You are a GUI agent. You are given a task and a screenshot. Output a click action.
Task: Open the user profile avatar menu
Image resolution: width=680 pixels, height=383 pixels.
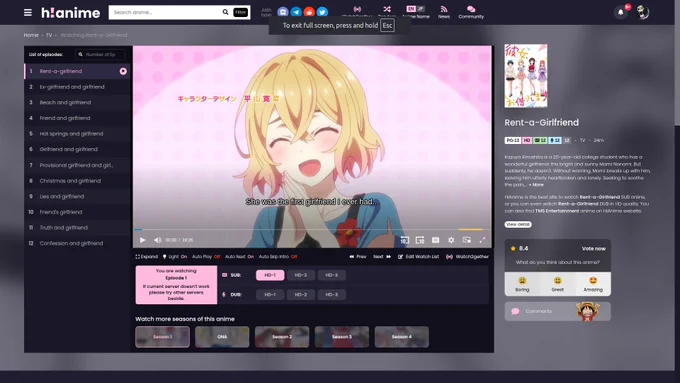point(643,12)
